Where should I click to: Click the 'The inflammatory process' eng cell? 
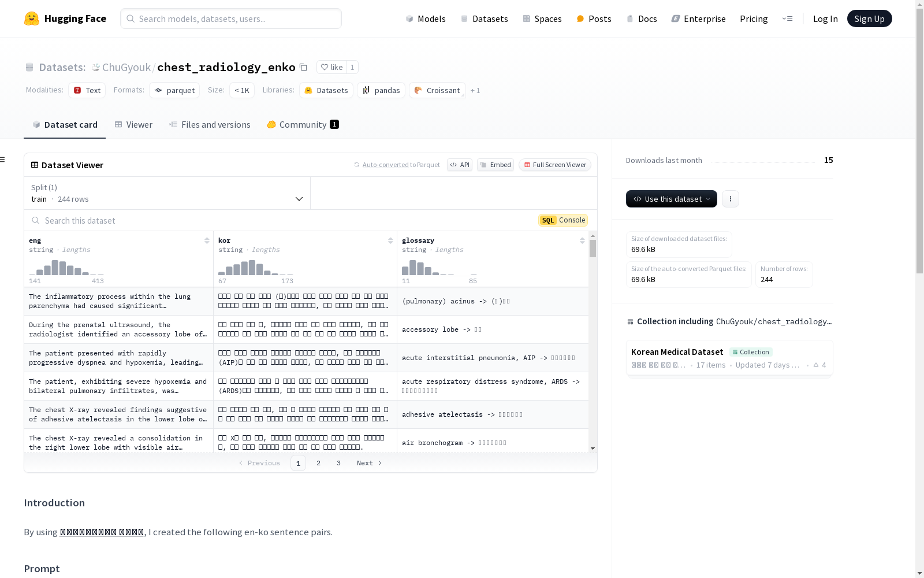click(x=118, y=301)
